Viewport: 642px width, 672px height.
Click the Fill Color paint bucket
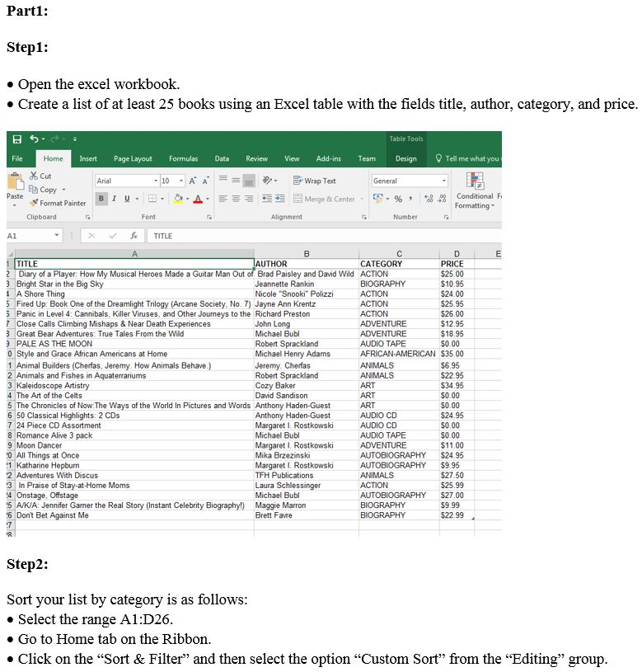click(x=178, y=199)
